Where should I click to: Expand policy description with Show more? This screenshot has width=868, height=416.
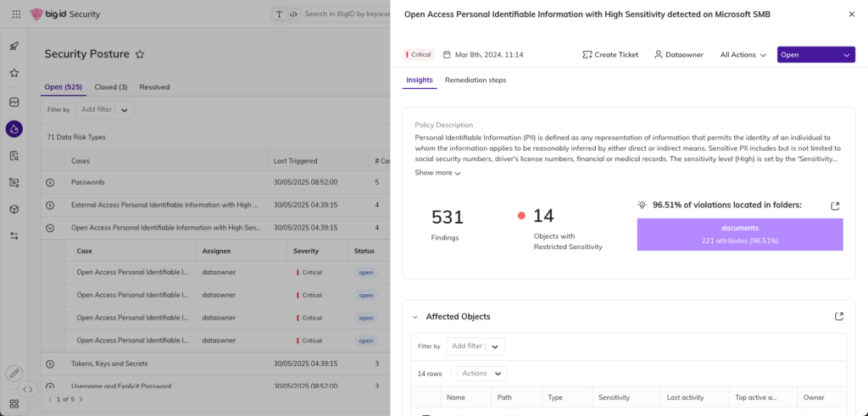pos(437,173)
